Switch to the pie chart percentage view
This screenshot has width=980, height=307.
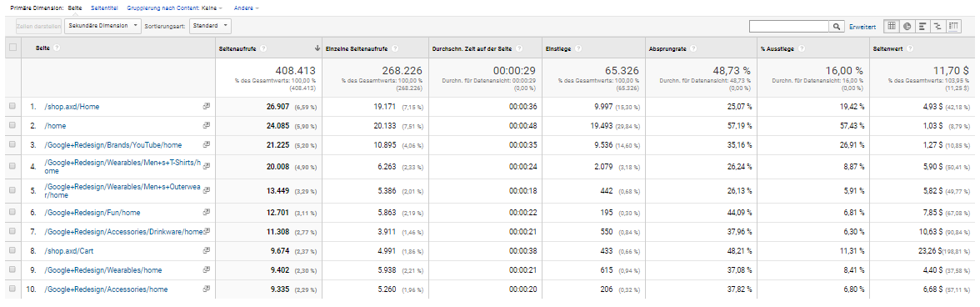pyautogui.click(x=907, y=26)
